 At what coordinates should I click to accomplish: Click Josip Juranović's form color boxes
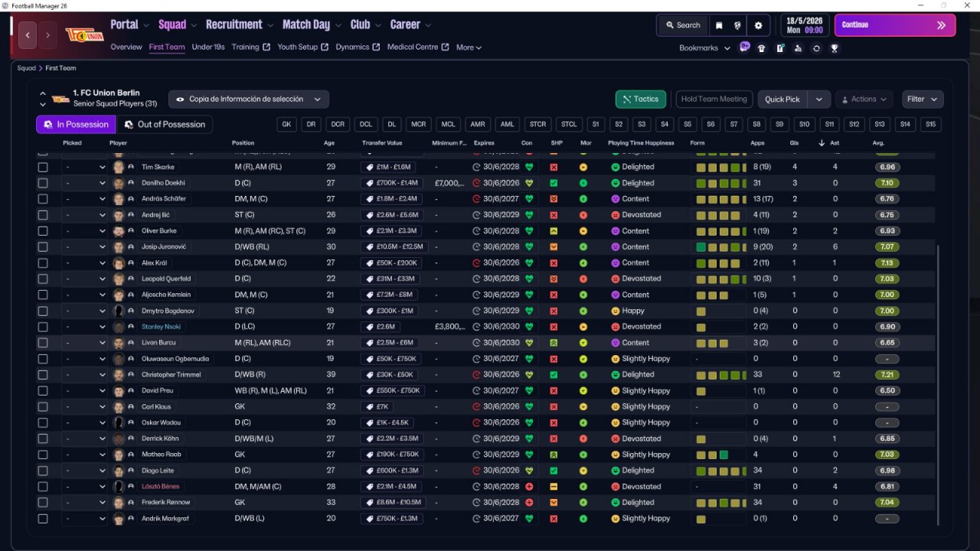tap(720, 247)
